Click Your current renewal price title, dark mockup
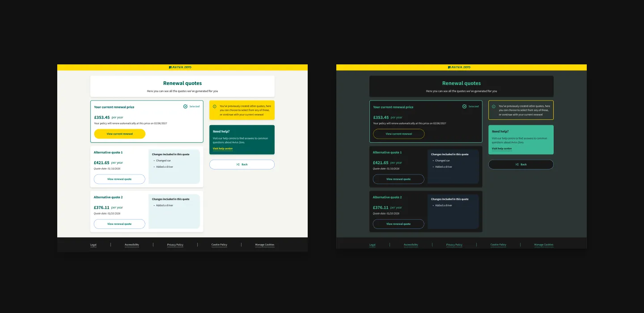644x313 pixels. point(393,107)
